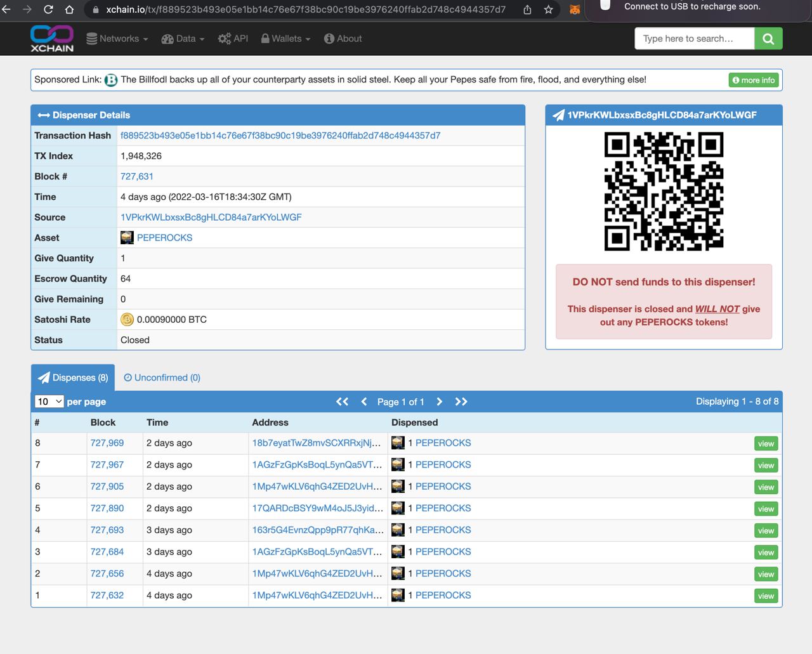812x654 pixels.
Task: Jump to last page double-right arrows
Action: pos(461,402)
